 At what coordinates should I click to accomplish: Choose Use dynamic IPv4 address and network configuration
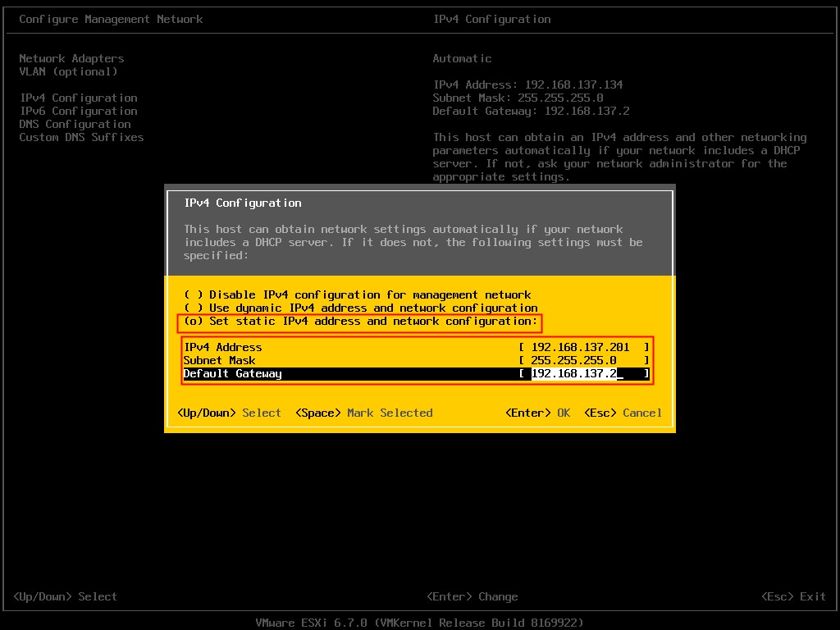click(x=362, y=308)
